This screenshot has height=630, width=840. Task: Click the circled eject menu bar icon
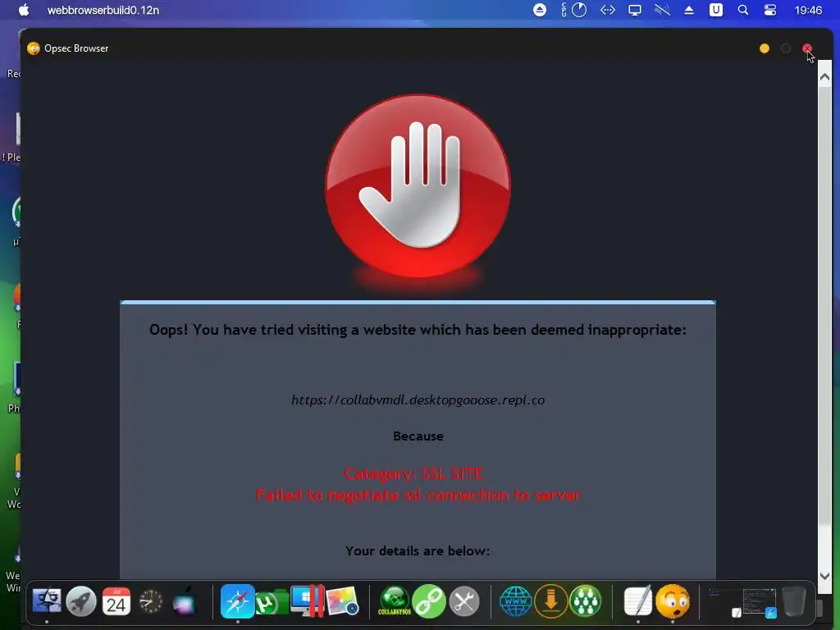(x=540, y=10)
